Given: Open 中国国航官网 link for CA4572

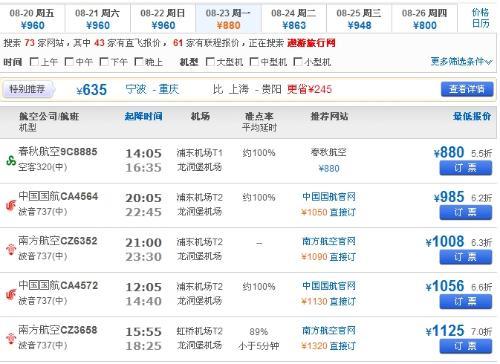Looking at the screenshot, I should pyautogui.click(x=329, y=286).
